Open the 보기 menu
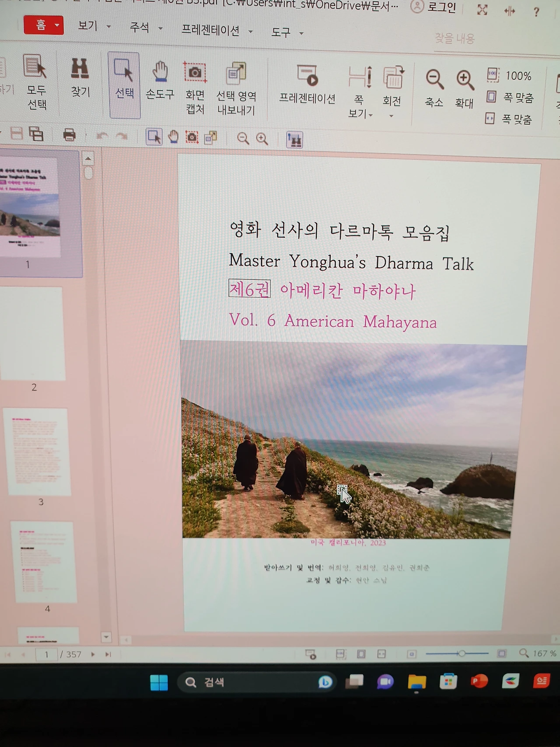Viewport: 560px width, 747px height. pyautogui.click(x=94, y=26)
